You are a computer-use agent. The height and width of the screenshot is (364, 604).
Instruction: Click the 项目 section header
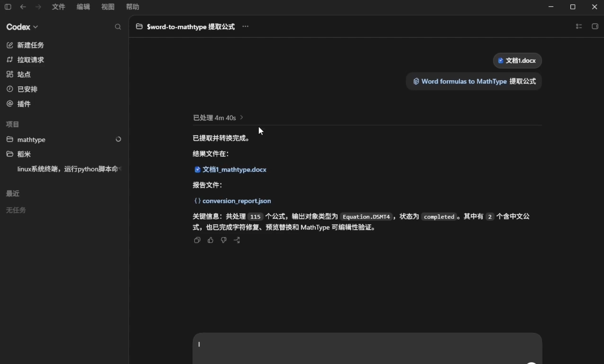[13, 124]
